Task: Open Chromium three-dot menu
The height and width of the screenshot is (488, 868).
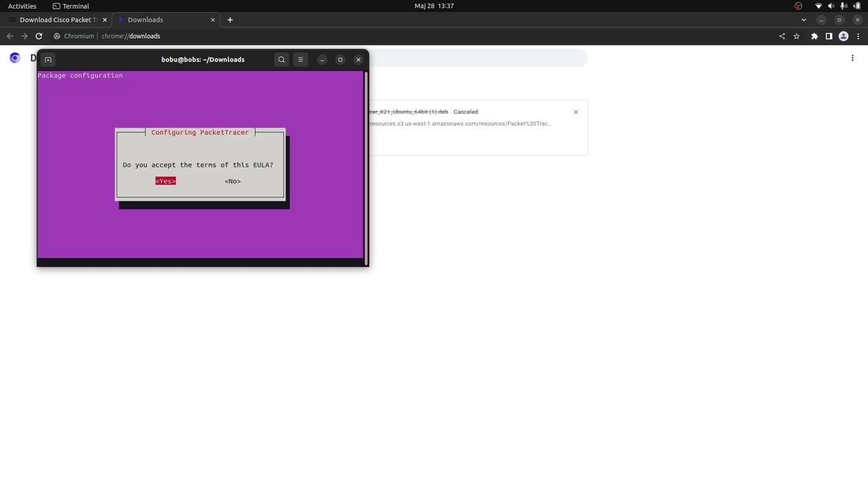Action: pyautogui.click(x=858, y=36)
